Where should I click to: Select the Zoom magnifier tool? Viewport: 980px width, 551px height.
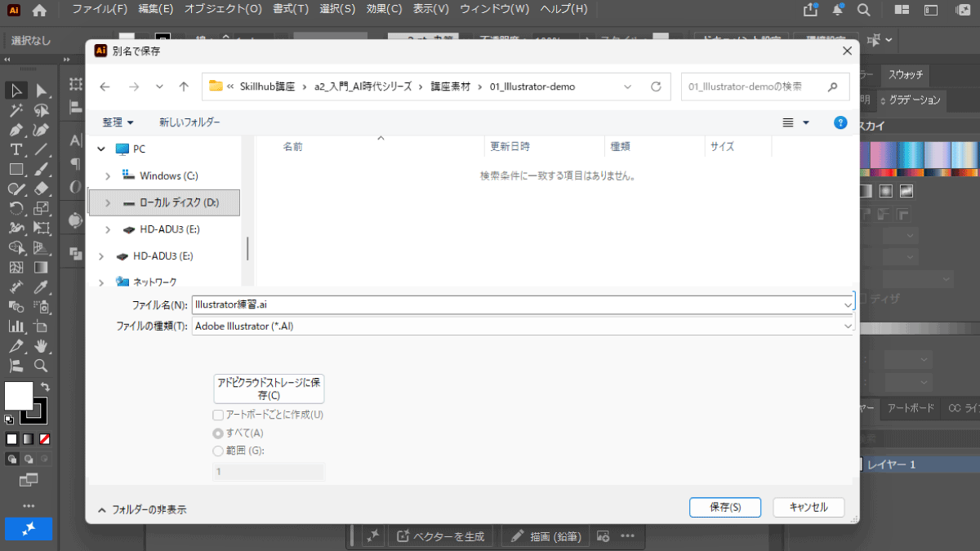click(x=42, y=365)
